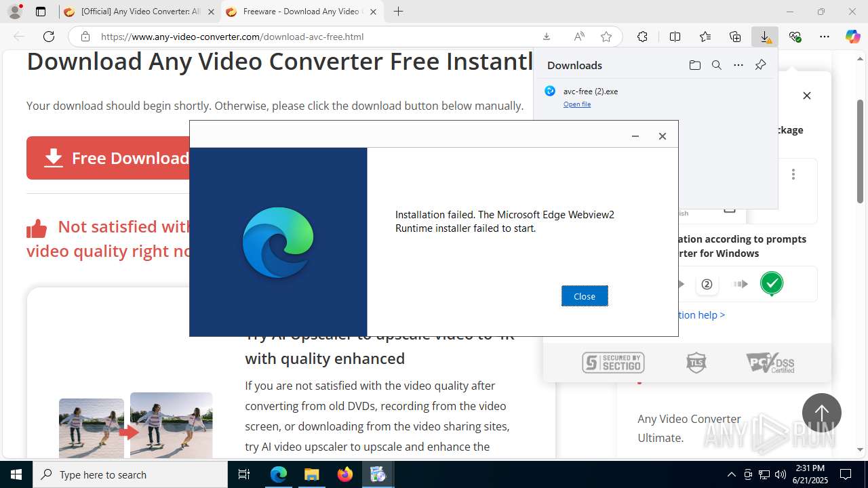Pin the Downloads panel
Image resolution: width=868 pixels, height=488 pixels.
pyautogui.click(x=760, y=65)
